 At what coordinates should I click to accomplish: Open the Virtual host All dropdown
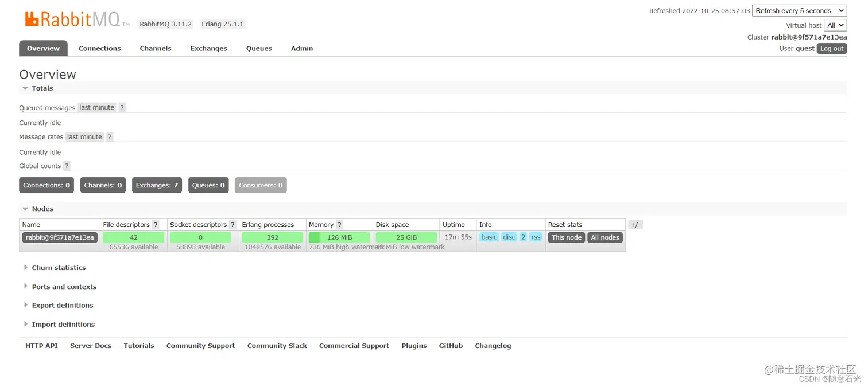pos(835,25)
